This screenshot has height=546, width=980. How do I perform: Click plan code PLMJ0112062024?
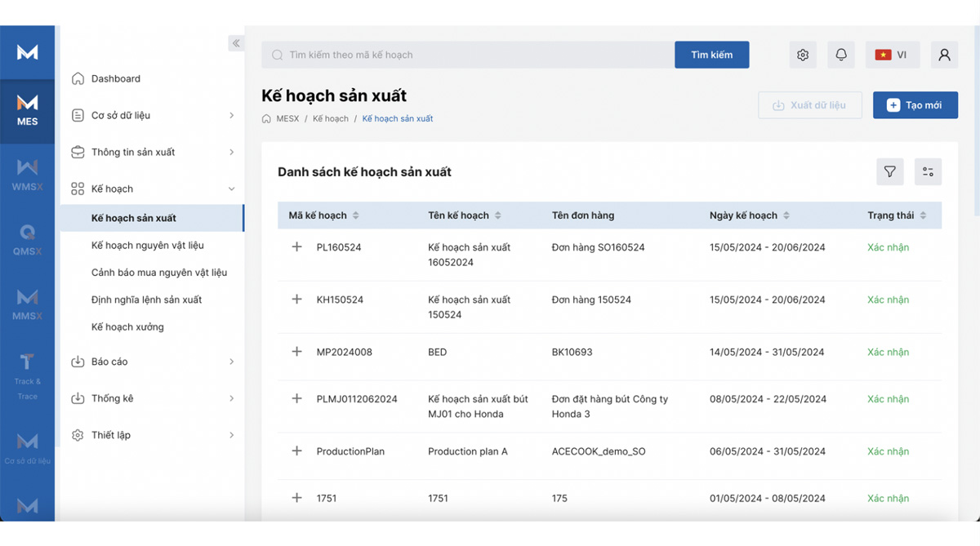(357, 399)
